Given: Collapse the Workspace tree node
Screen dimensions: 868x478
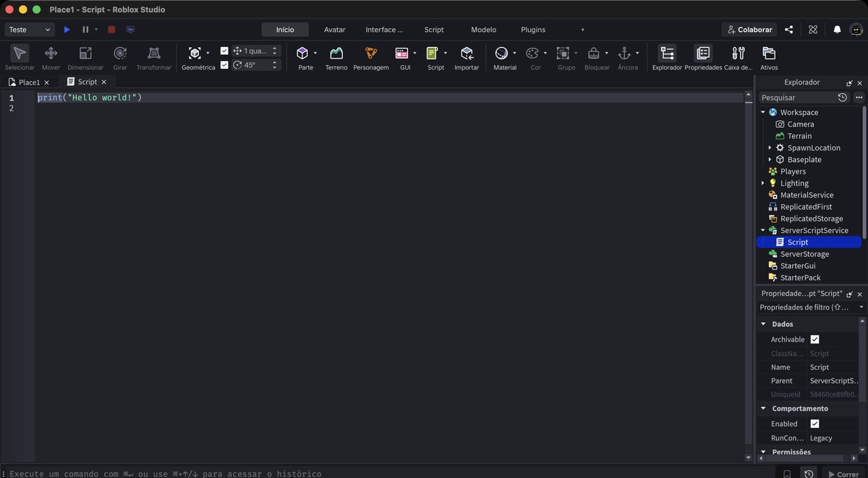Looking at the screenshot, I should 763,112.
